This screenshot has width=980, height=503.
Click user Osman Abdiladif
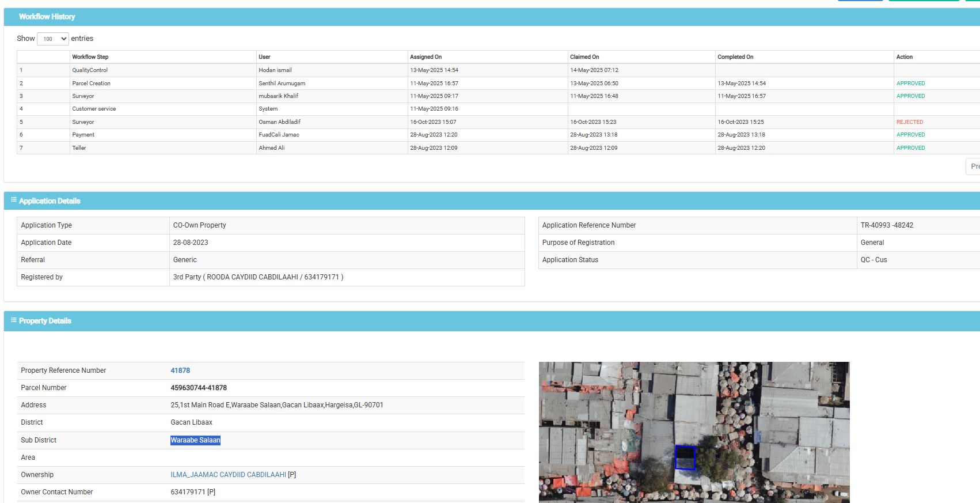click(279, 122)
